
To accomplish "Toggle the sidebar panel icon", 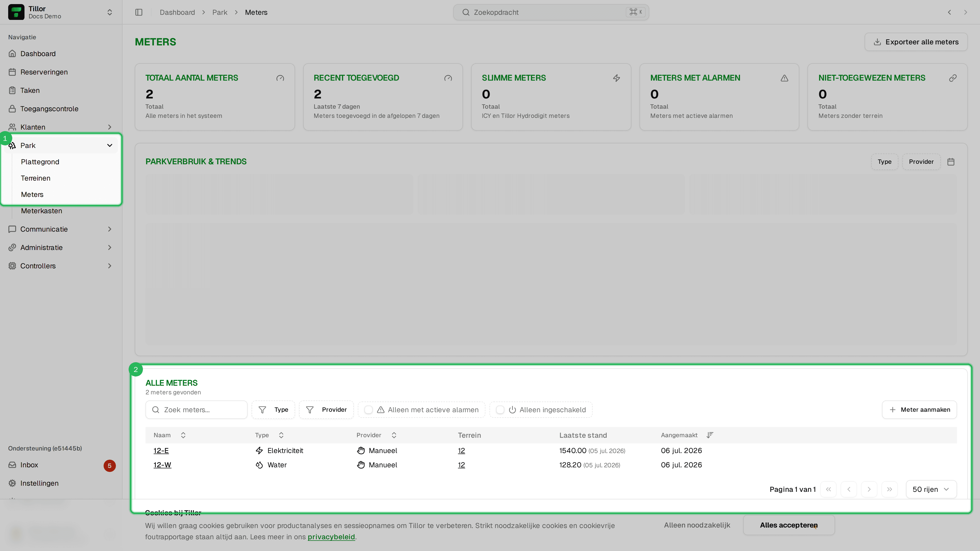I will (x=139, y=12).
